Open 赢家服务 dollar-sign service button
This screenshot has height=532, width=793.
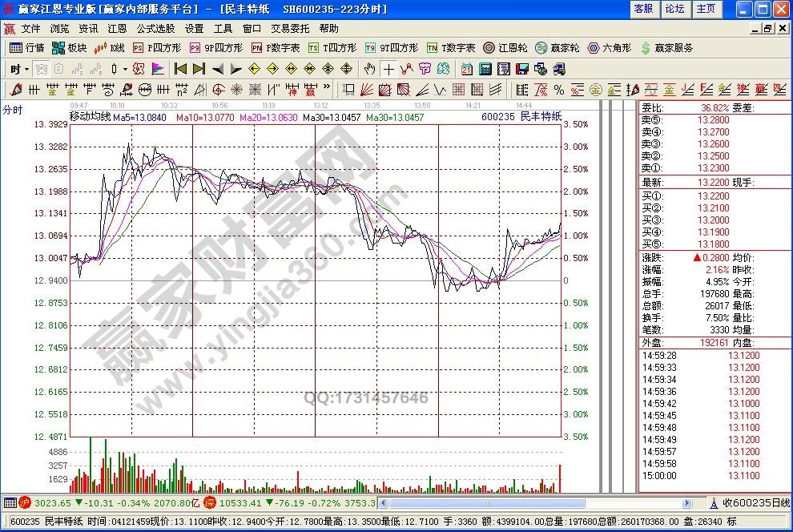coord(666,48)
